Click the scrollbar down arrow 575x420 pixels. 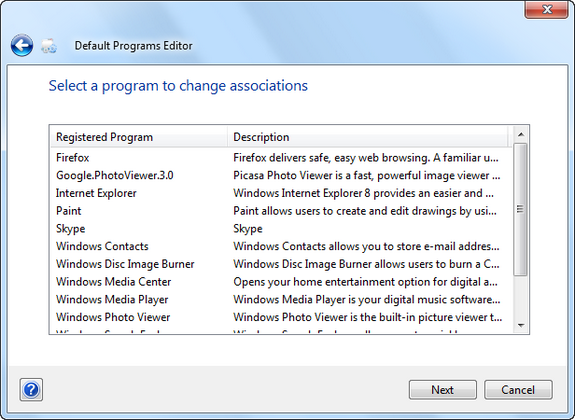(x=520, y=325)
